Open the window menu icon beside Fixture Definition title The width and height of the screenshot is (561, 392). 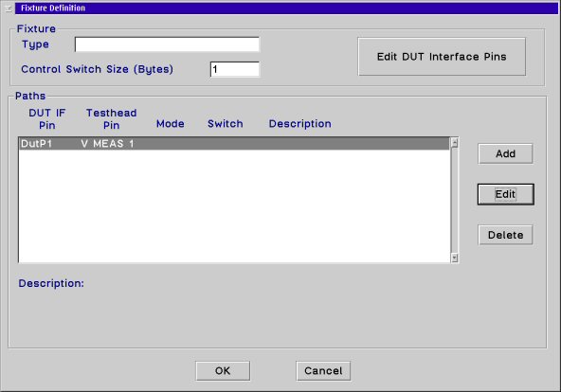point(9,8)
